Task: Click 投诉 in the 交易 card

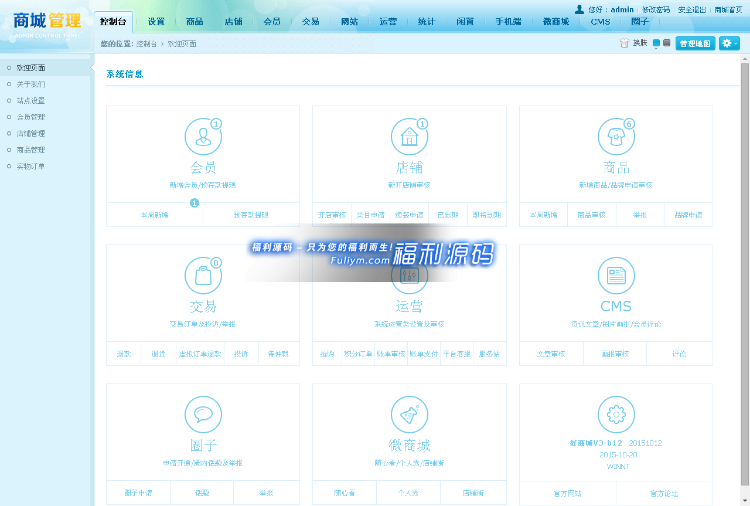Action: (241, 354)
